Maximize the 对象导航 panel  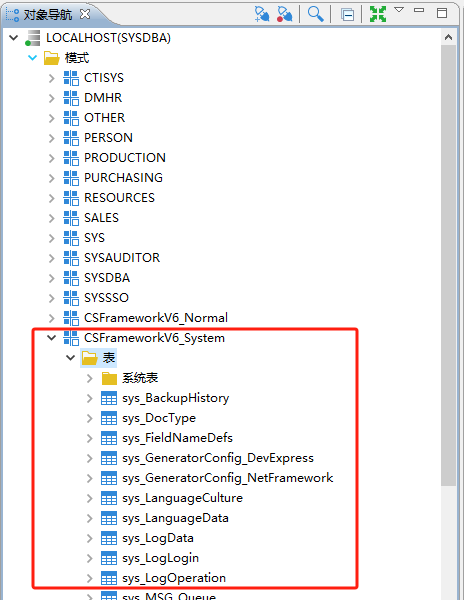(x=442, y=13)
